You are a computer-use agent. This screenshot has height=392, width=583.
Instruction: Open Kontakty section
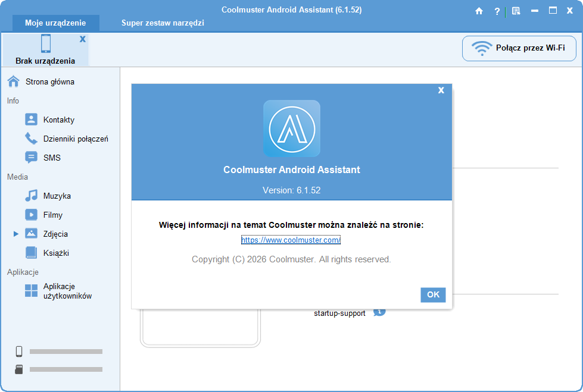tap(59, 120)
